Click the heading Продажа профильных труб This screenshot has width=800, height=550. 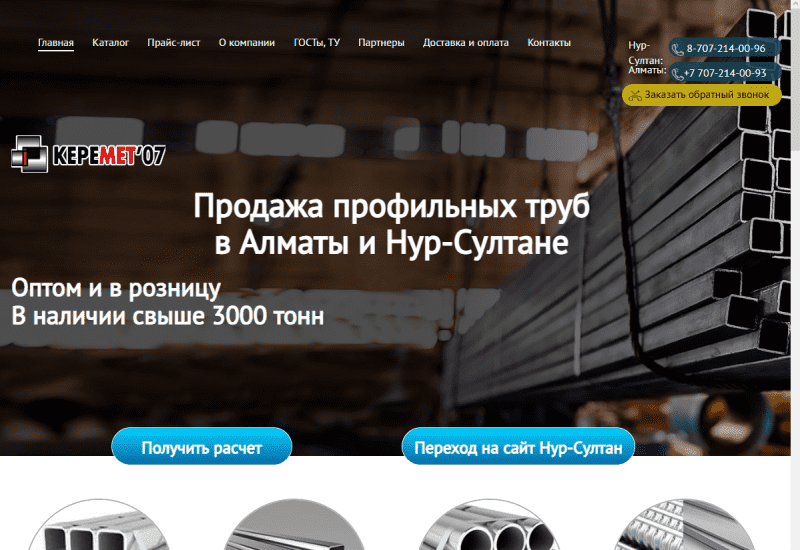(x=391, y=207)
